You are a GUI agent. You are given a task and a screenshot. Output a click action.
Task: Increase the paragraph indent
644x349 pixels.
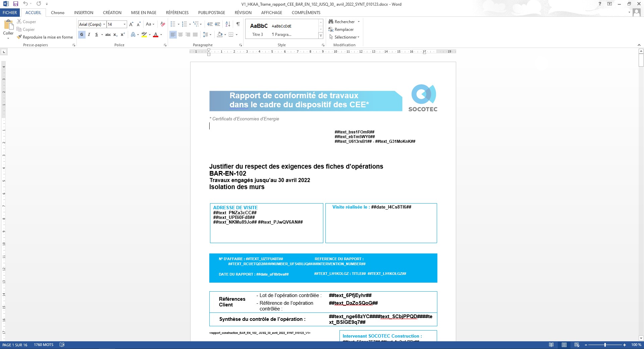(217, 24)
